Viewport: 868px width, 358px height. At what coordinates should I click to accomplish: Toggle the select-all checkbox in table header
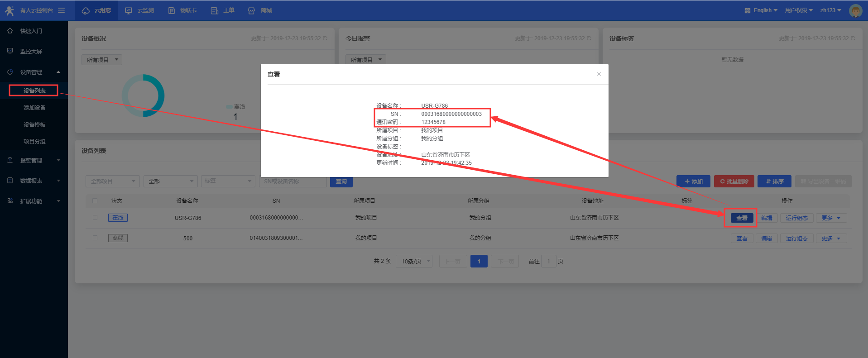click(x=95, y=201)
